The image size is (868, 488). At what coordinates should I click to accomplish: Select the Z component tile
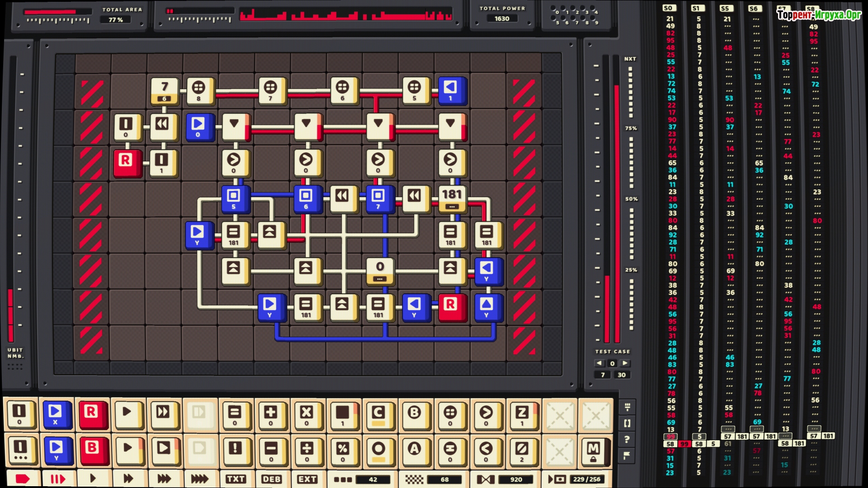tap(522, 414)
